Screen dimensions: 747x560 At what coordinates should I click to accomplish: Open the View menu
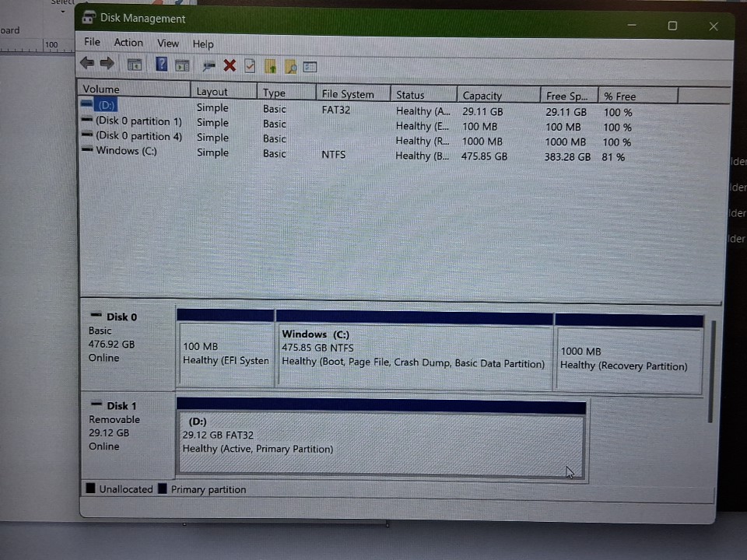tap(168, 44)
